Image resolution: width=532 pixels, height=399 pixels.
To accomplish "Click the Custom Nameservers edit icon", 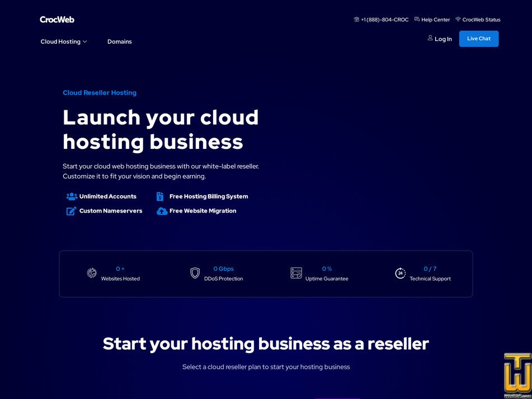I will coord(72,211).
